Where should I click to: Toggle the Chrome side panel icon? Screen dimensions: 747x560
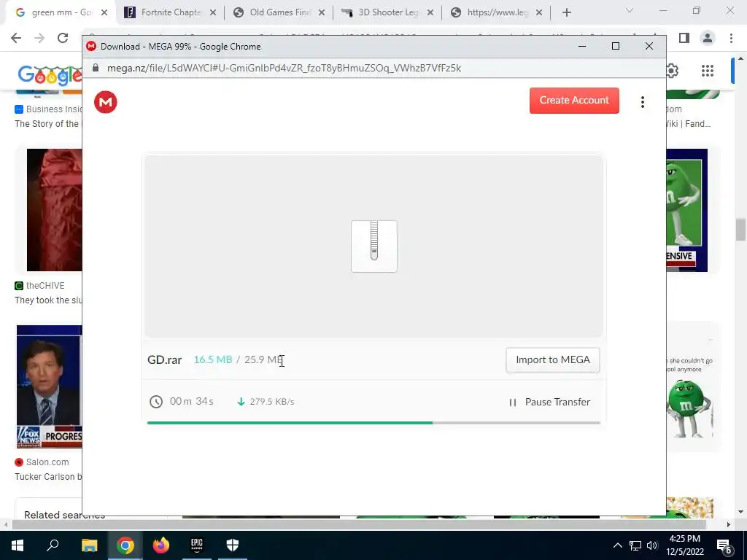point(684,38)
